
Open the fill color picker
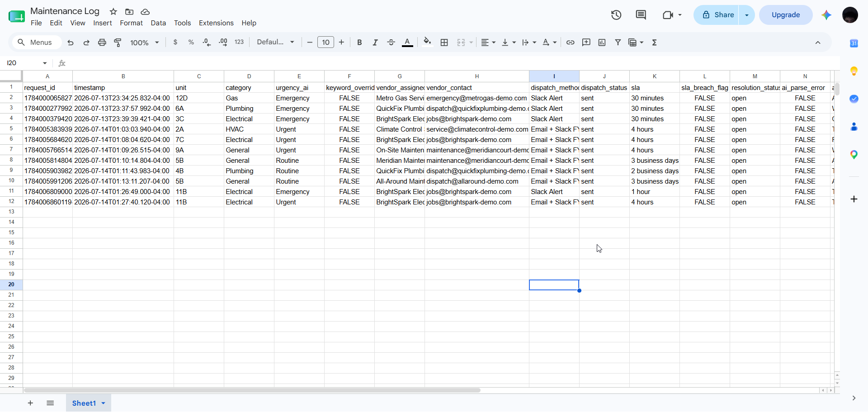(x=427, y=43)
